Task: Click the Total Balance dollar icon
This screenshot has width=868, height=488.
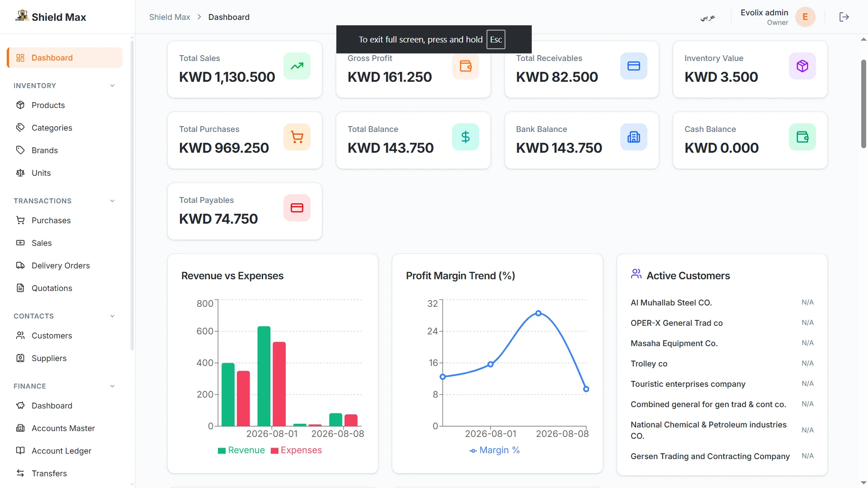Action: pyautogui.click(x=466, y=137)
